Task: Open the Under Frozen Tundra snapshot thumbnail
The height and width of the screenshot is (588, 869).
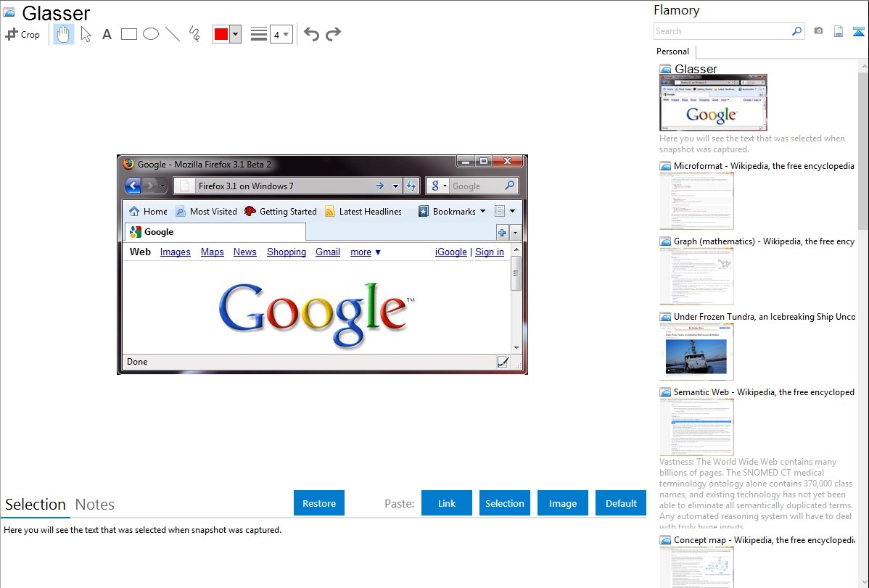Action: click(x=696, y=352)
